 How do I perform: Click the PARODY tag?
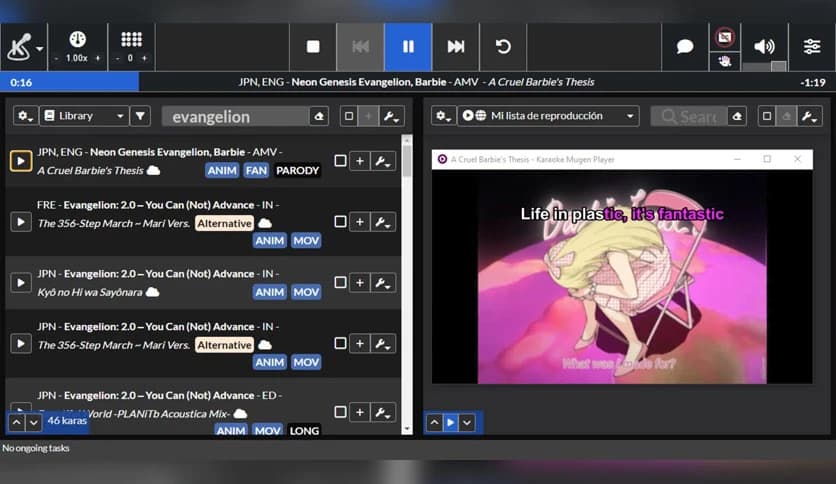[x=298, y=171]
